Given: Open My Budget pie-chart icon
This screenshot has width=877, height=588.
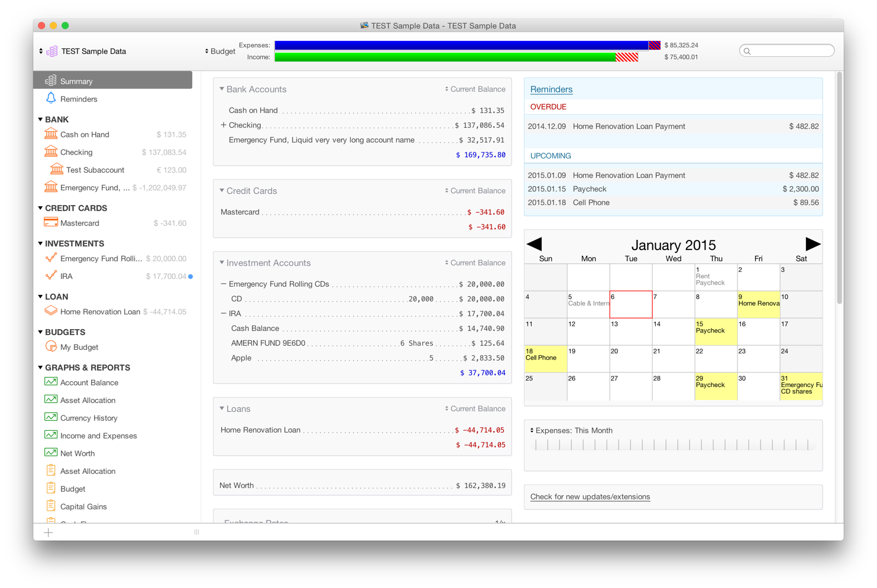Looking at the screenshot, I should point(50,347).
